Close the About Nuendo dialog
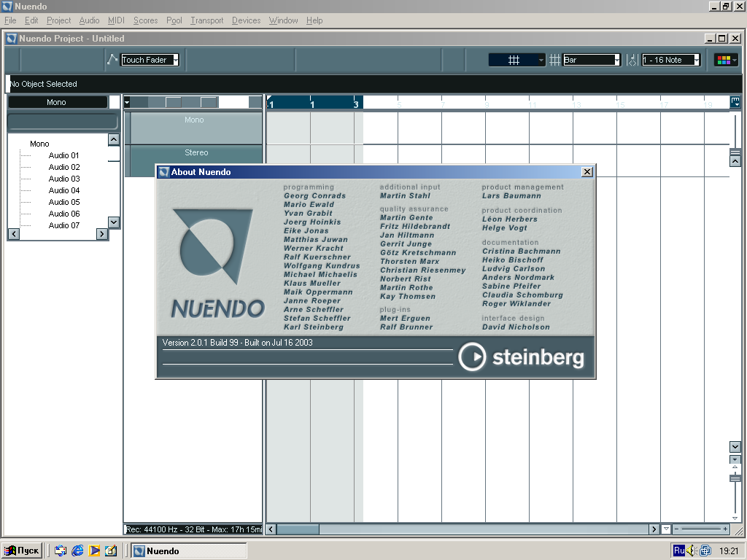The height and width of the screenshot is (560, 747). tap(587, 172)
